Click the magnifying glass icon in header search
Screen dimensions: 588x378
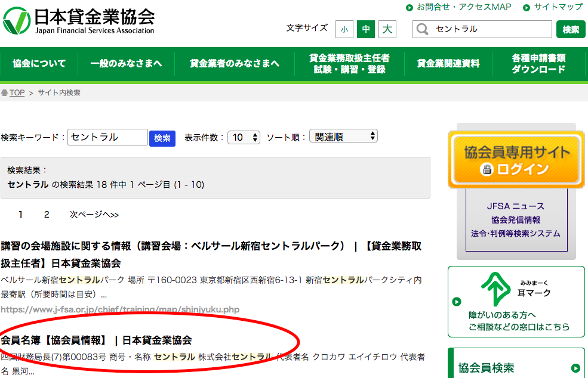pos(423,29)
